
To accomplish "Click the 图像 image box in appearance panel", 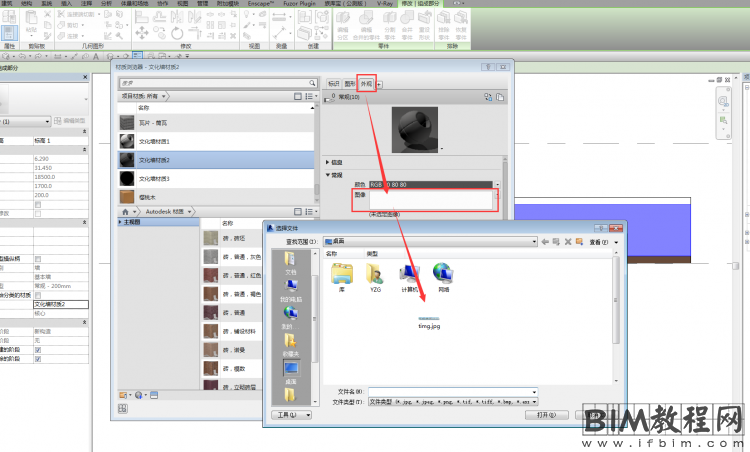I will [x=431, y=200].
